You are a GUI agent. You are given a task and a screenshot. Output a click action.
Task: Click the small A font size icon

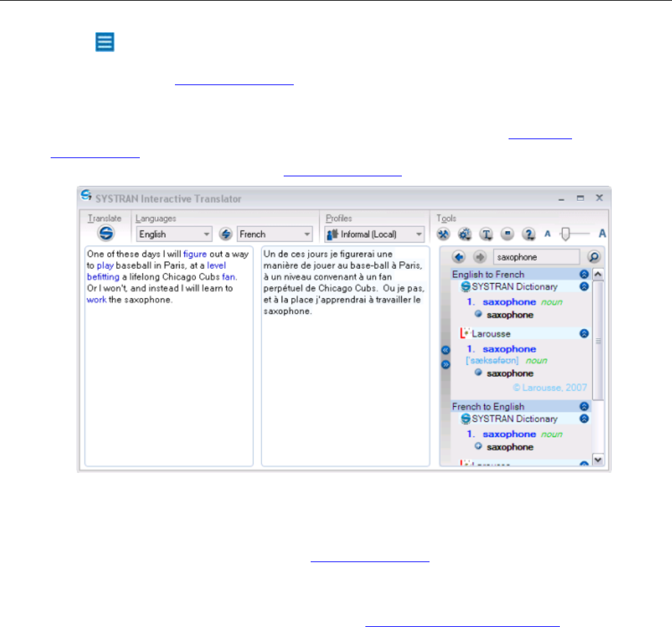547,234
